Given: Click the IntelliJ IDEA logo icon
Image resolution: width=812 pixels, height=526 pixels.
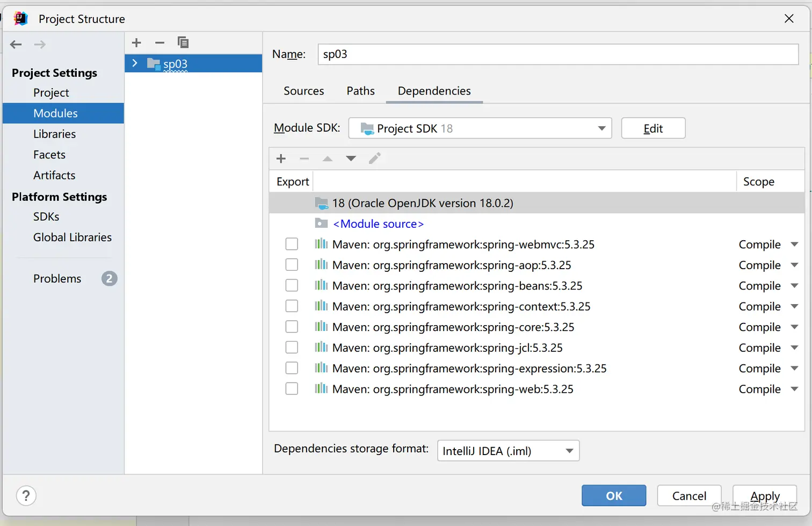Looking at the screenshot, I should [20, 18].
